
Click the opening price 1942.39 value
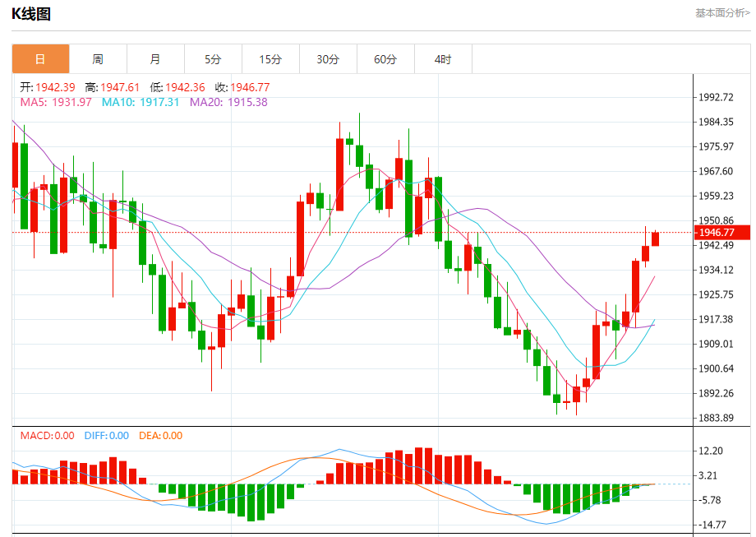point(55,87)
